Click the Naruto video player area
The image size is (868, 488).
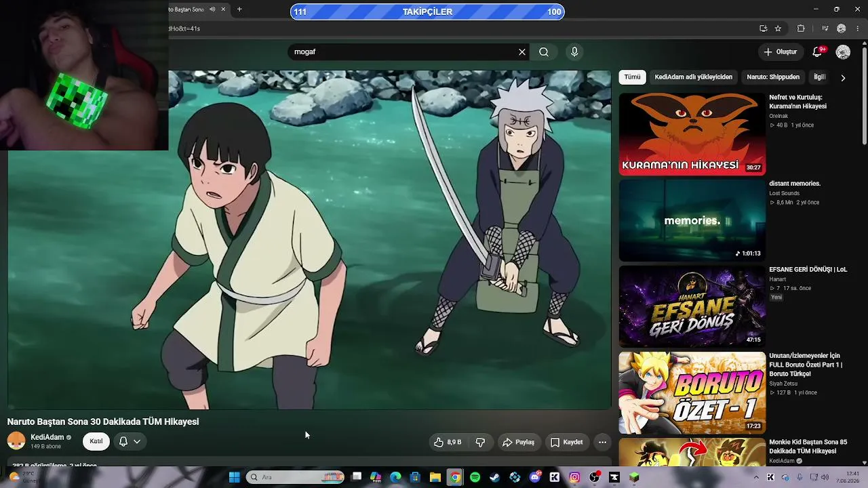tap(309, 240)
